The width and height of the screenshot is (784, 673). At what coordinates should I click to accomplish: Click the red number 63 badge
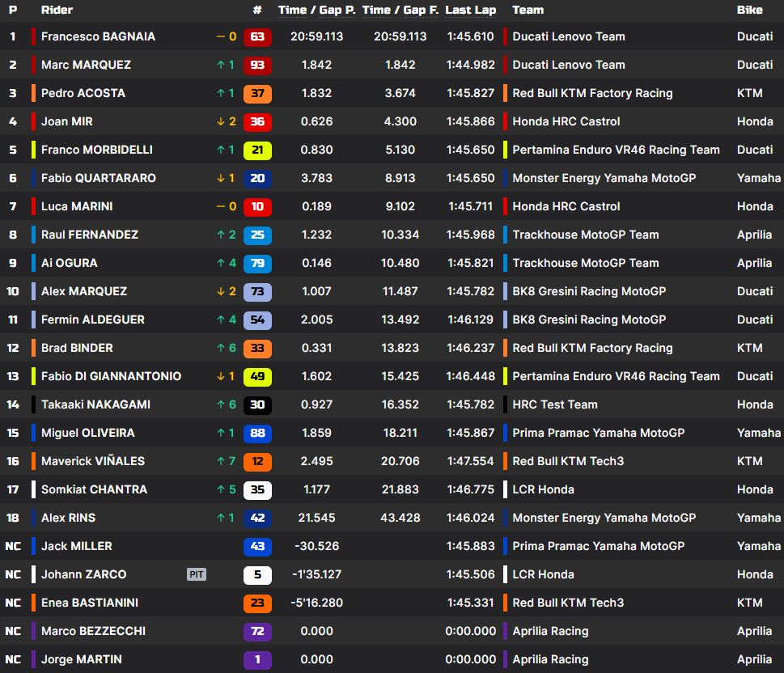click(x=257, y=37)
